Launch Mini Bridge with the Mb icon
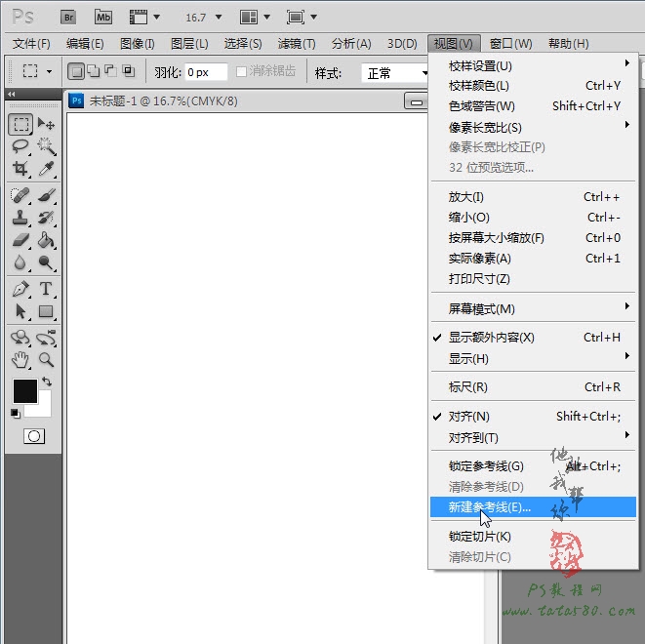 pyautogui.click(x=103, y=18)
